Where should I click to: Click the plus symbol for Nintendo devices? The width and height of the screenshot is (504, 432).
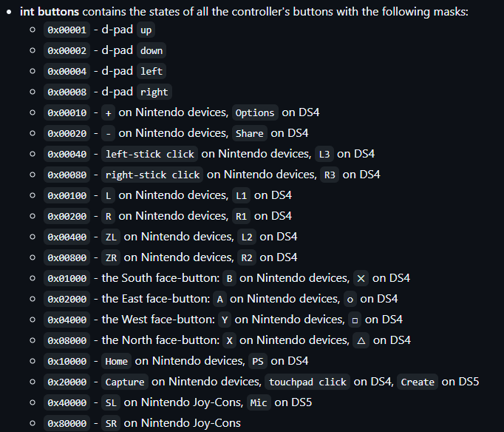[109, 112]
